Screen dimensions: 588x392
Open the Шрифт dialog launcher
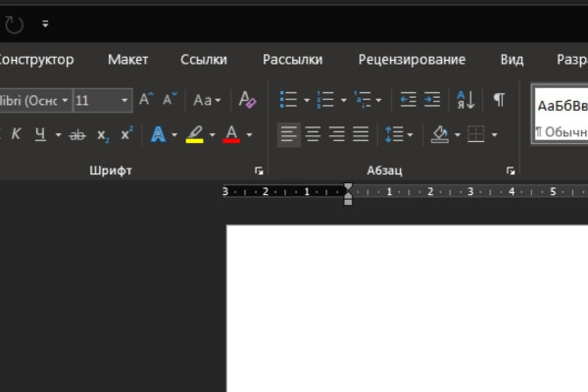pyautogui.click(x=259, y=171)
